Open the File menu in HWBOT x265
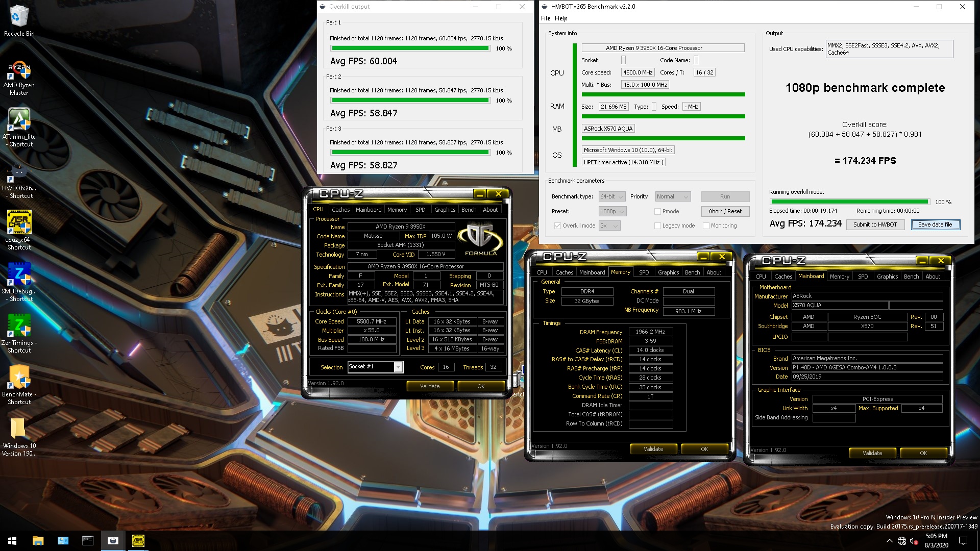This screenshot has height=551, width=980. [x=546, y=18]
